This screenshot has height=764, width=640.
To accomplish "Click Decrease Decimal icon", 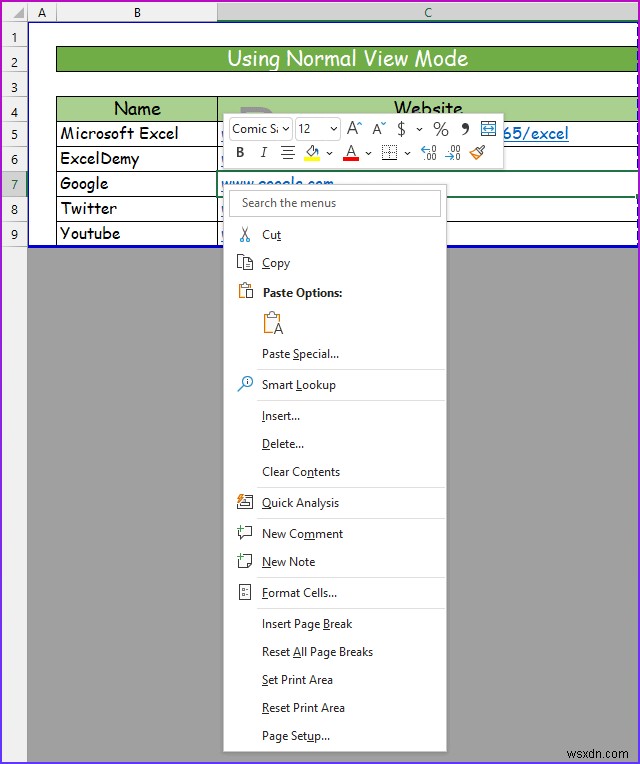I will coord(453,153).
